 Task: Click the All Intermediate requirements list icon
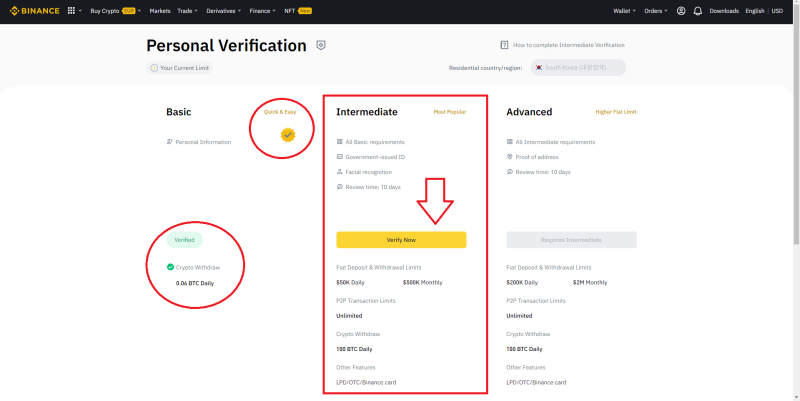(509, 142)
